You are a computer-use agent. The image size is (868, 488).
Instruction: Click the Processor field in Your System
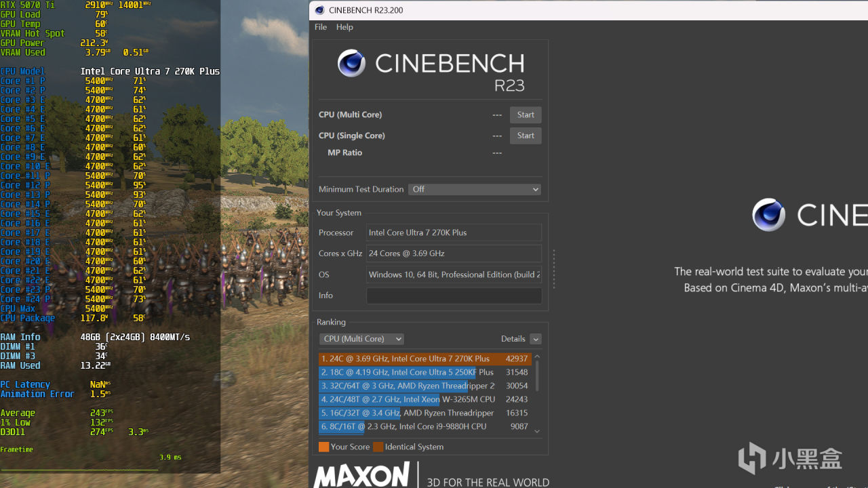click(x=454, y=232)
